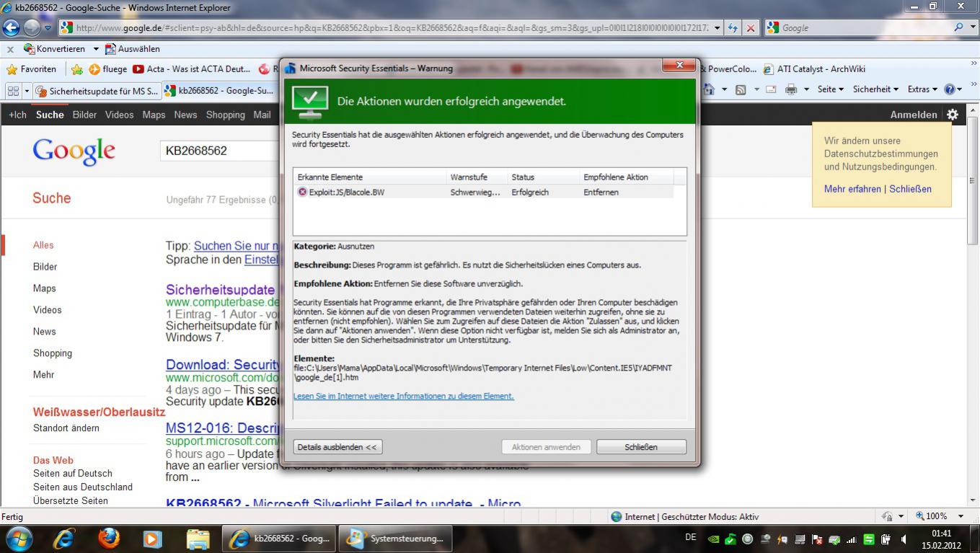Click the RSS feeds icon
980x553 pixels.
pos(741,89)
